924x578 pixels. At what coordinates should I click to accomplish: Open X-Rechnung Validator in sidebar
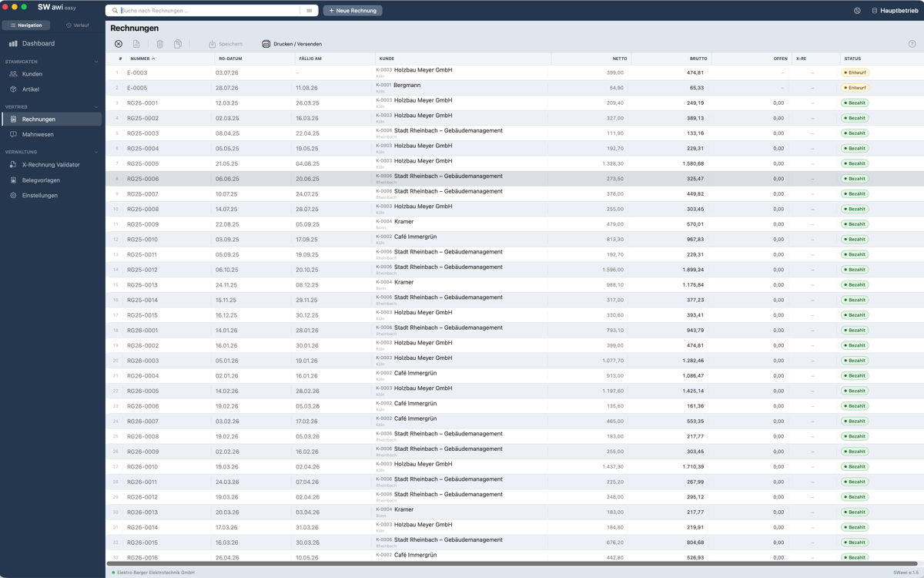pos(51,165)
